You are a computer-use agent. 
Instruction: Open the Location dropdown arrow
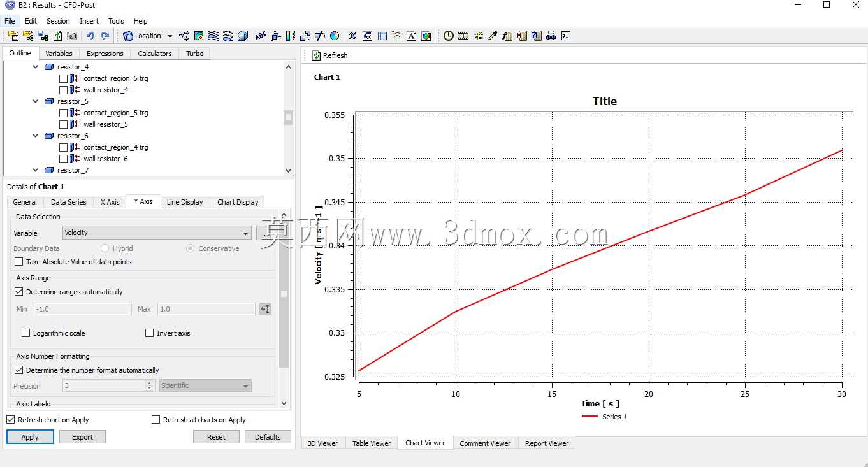[170, 36]
